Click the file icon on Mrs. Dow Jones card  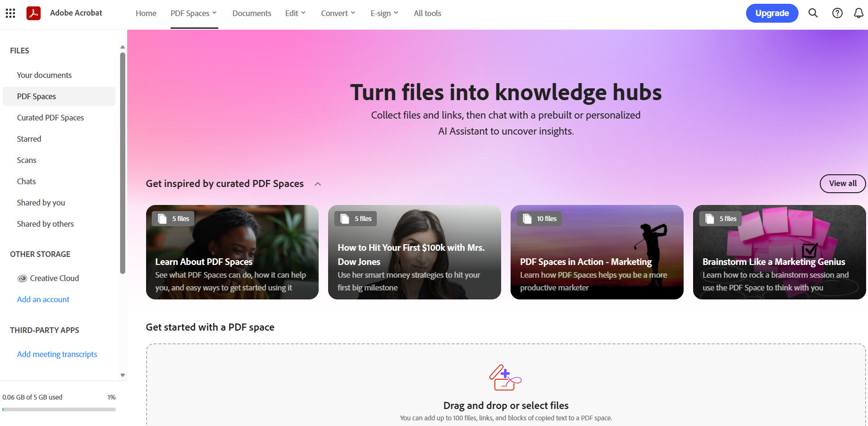[x=345, y=219]
